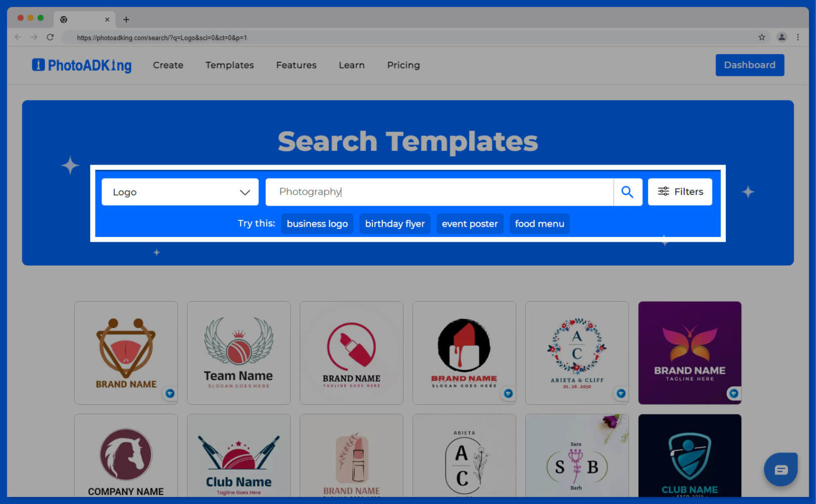This screenshot has width=816, height=504.
Task: Click the PhotoADKing logo
Action: coord(82,65)
